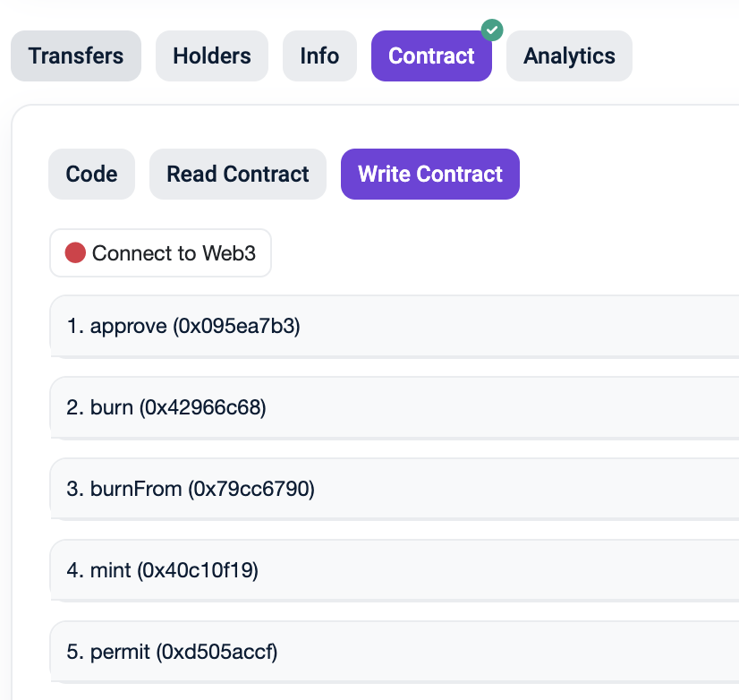
Task: Expand the mint function row
Action: coord(394,570)
